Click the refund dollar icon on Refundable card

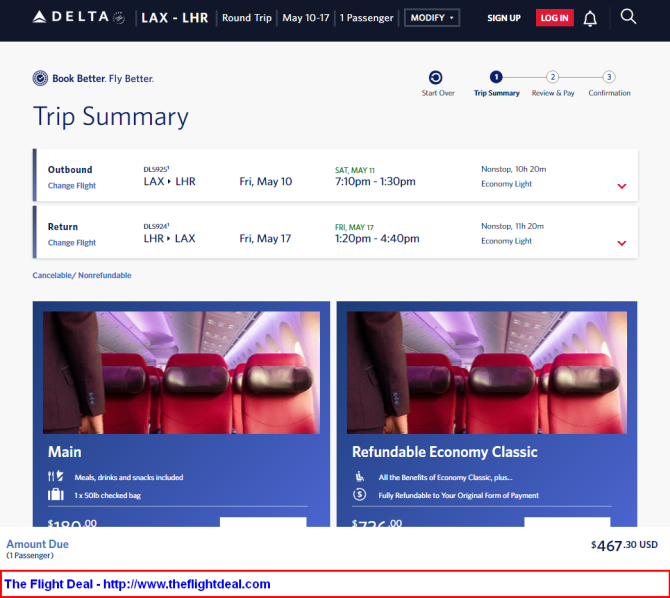point(359,495)
